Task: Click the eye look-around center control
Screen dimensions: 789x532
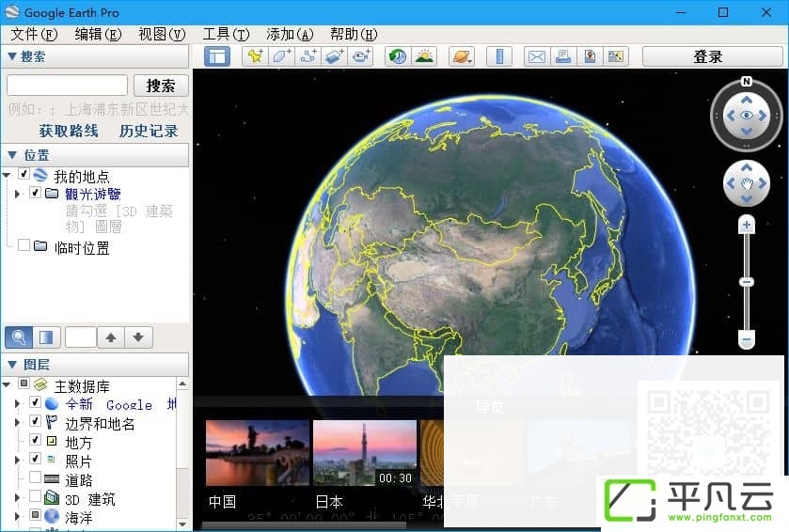Action: [x=747, y=116]
